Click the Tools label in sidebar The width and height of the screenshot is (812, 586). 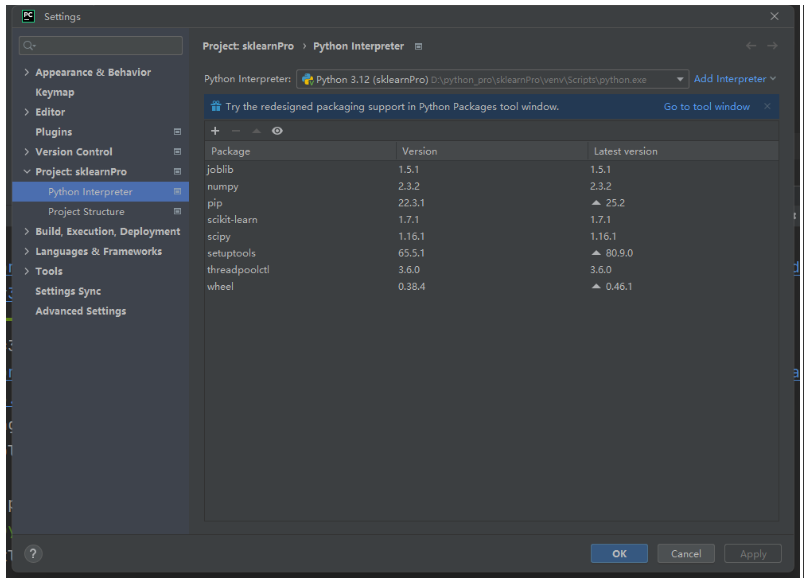coord(49,271)
